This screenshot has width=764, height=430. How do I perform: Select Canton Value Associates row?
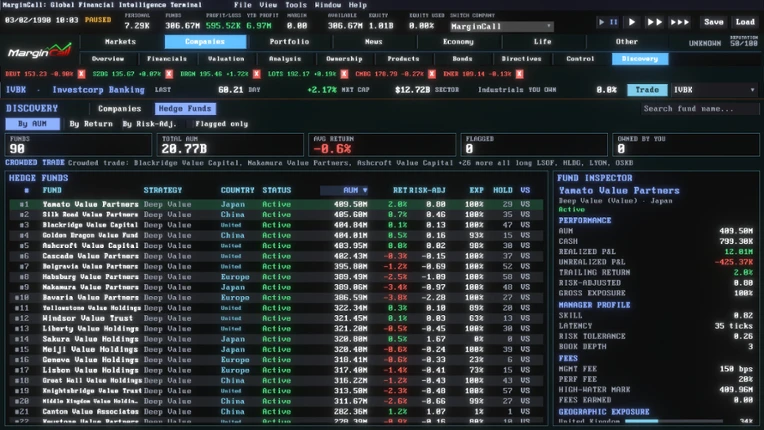(276, 411)
